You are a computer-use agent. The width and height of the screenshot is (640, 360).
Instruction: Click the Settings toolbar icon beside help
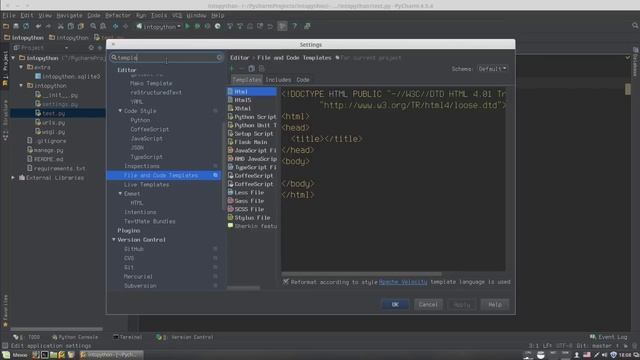click(x=282, y=26)
